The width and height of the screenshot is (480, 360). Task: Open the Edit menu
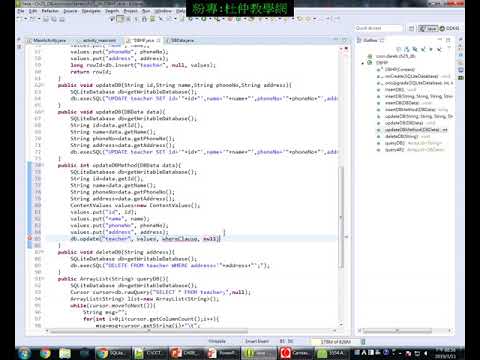[x=33, y=11]
